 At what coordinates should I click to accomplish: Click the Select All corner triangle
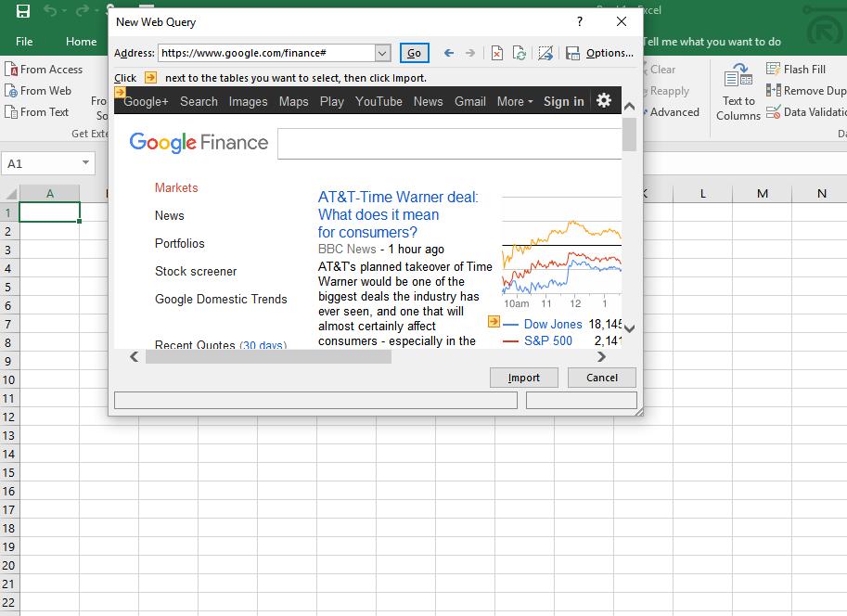(9, 194)
